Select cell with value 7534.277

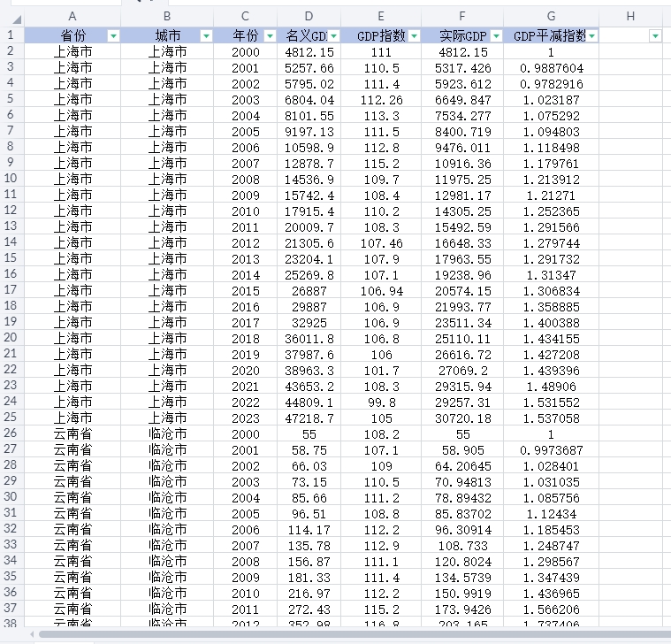point(462,115)
